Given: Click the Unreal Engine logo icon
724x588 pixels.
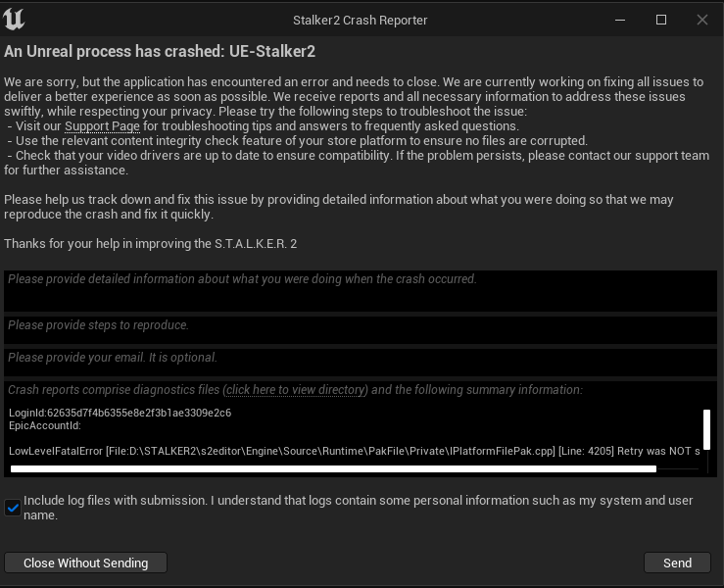Looking at the screenshot, I should [x=16, y=19].
